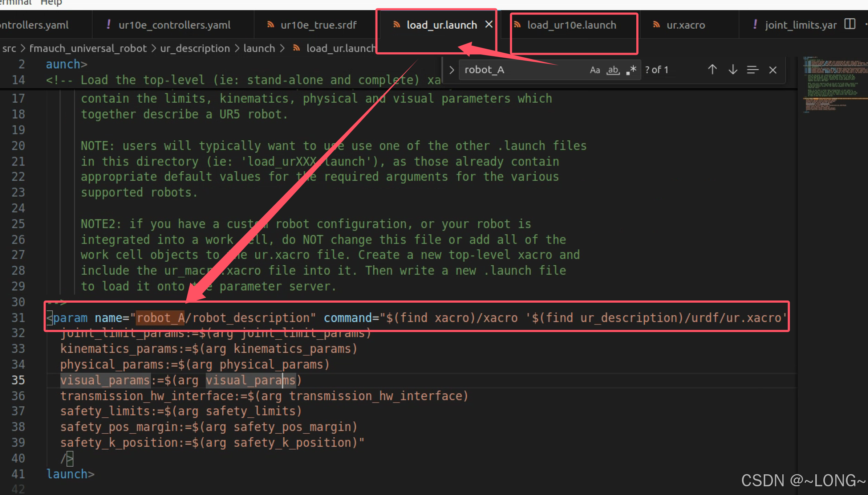Click the next match down arrow

tap(733, 69)
